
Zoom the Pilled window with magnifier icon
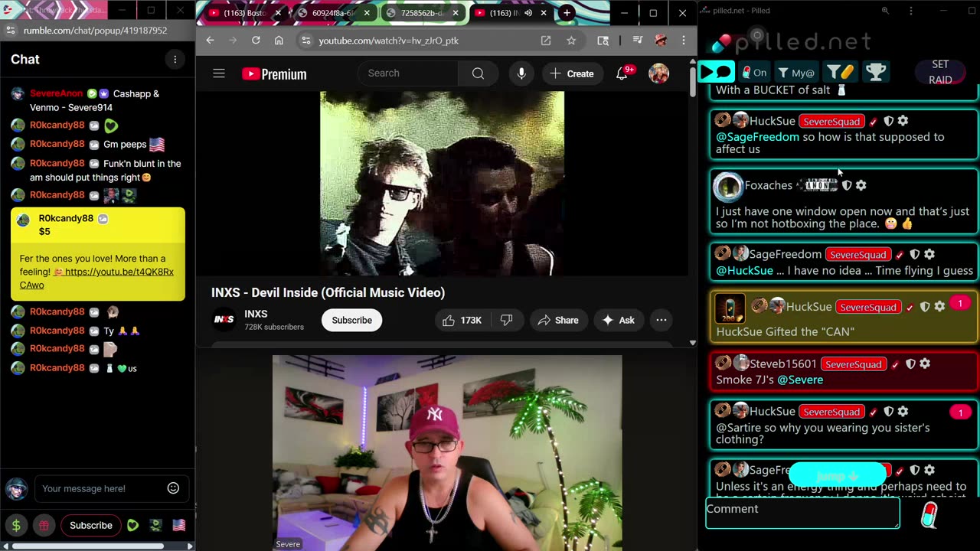885,11
